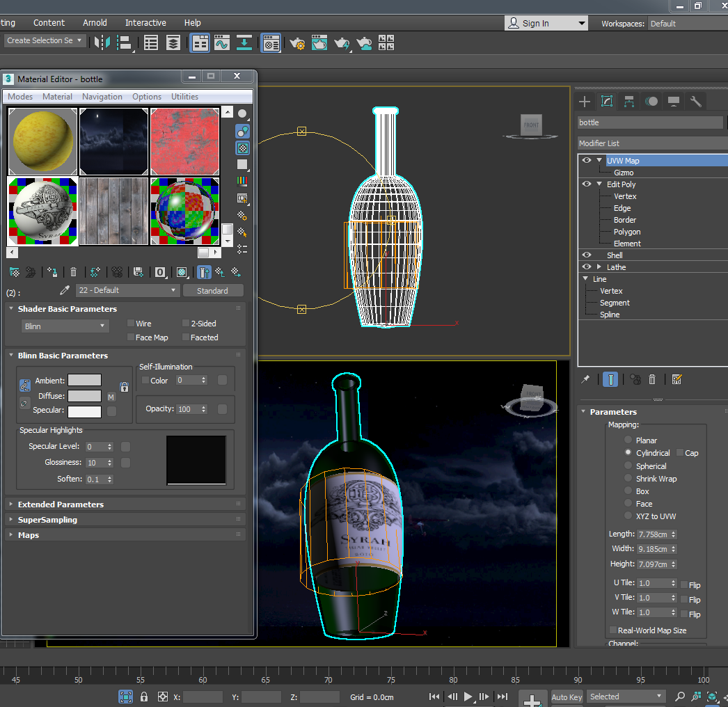This screenshot has width=728, height=707.
Task: Enable the 2-Sided checkbox
Action: (186, 324)
